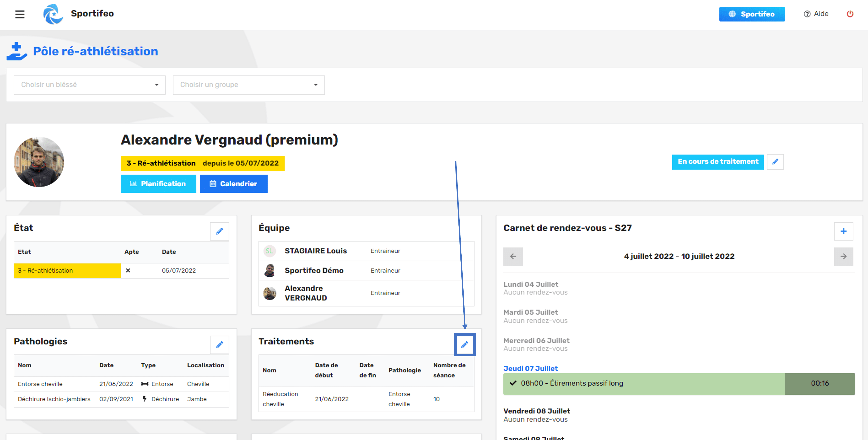Click the Etat column header

pos(24,252)
